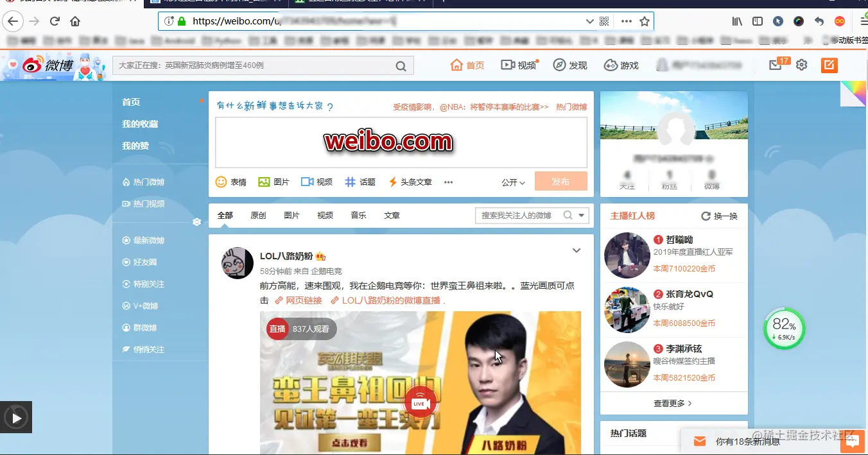Open 特别关注 in left sidebar
Screen dimensions: 868x455
(143, 284)
